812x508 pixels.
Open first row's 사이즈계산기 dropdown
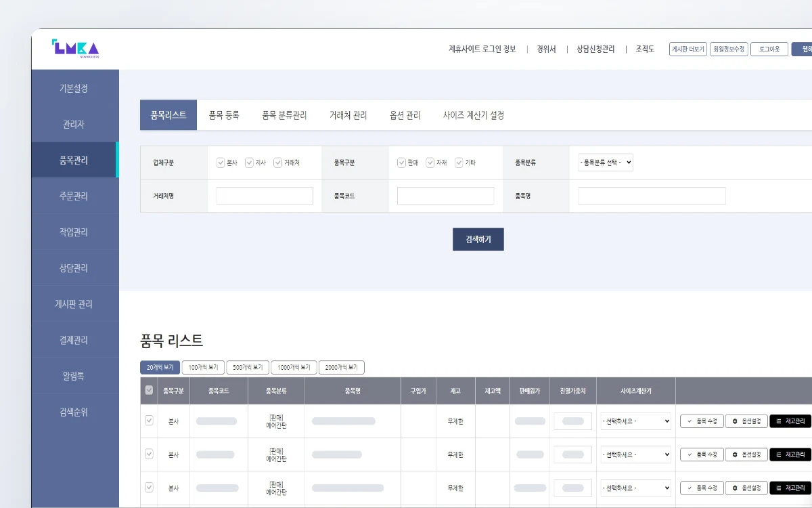635,421
